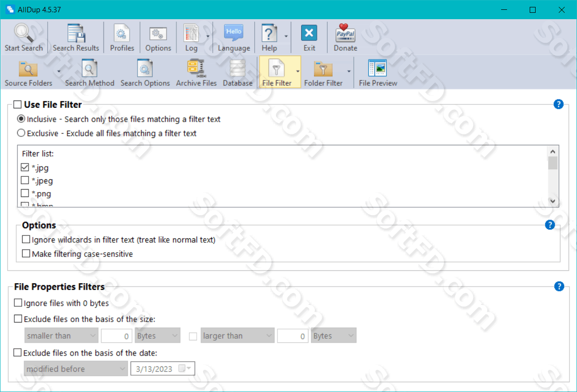Open the Database icon
Viewport: 577px width, 392px height.
[x=238, y=68]
